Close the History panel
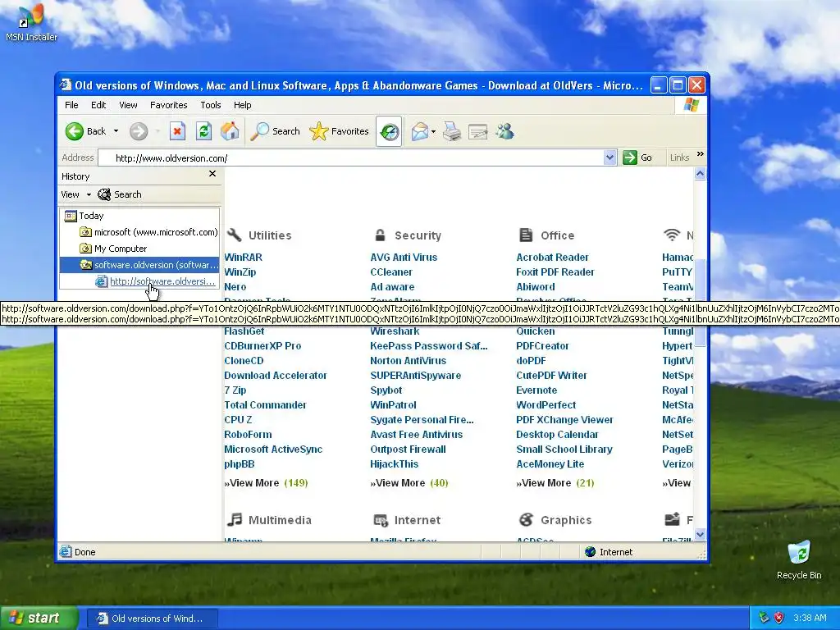Image resolution: width=840 pixels, height=630 pixels. tap(212, 174)
